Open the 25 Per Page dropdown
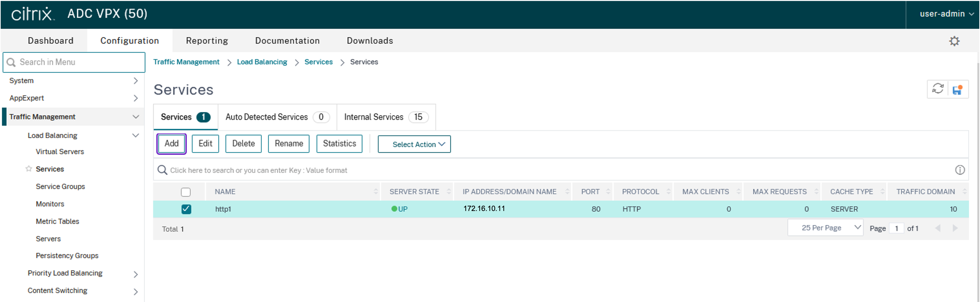980x302 pixels. (825, 228)
